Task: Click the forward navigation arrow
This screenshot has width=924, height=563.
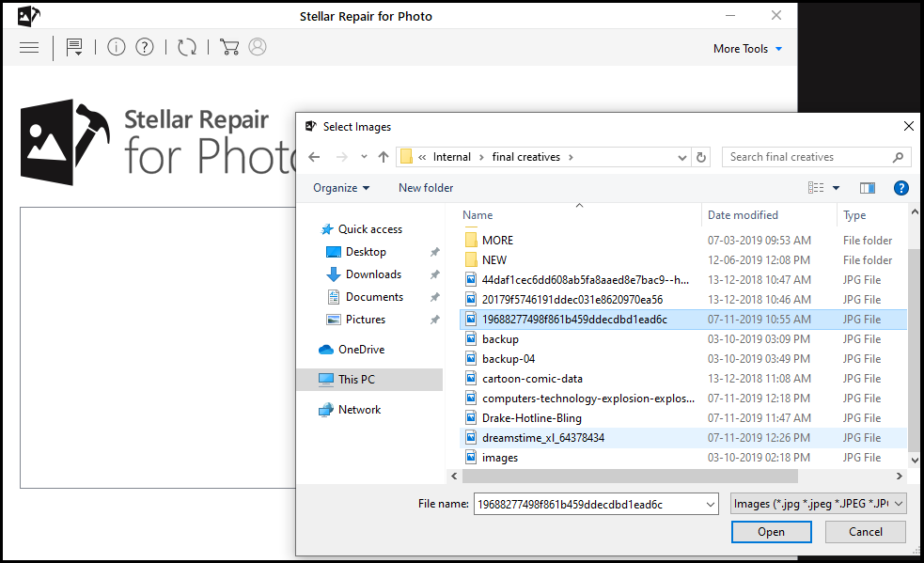Action: click(342, 157)
